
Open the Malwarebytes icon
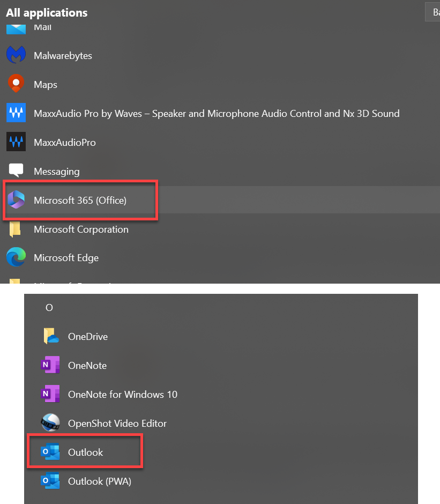[x=16, y=55]
